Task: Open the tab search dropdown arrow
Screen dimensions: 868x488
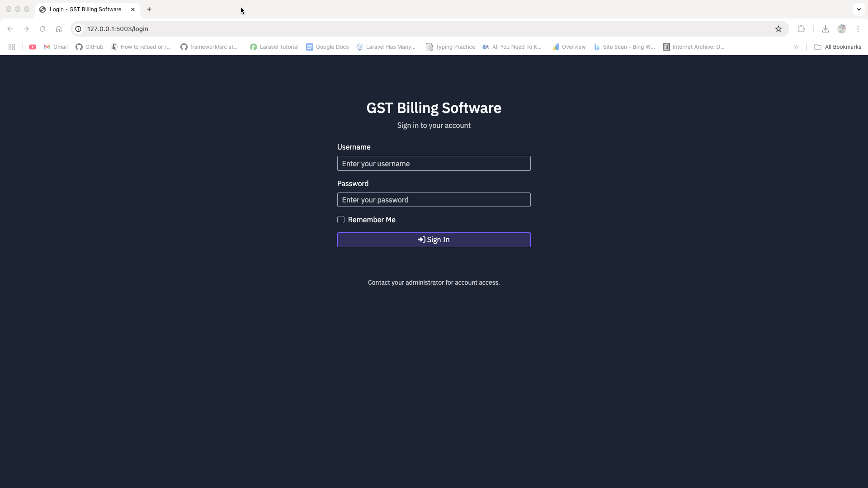Action: coord(859,9)
